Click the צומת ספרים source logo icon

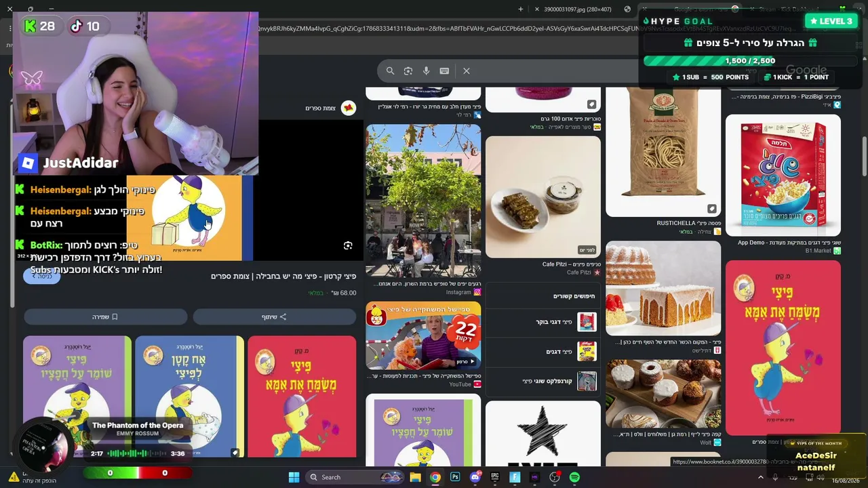(x=349, y=108)
